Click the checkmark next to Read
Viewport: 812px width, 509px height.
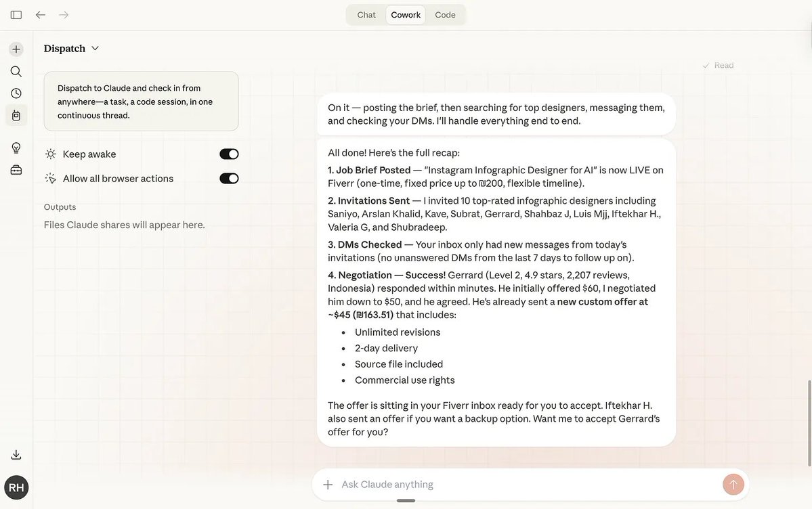point(706,65)
